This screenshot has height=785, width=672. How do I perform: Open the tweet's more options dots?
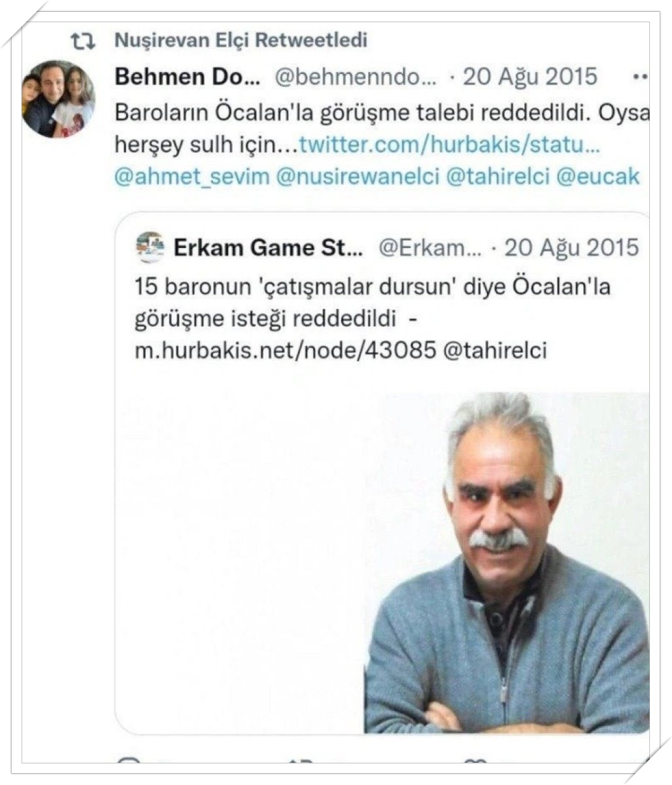tap(640, 77)
